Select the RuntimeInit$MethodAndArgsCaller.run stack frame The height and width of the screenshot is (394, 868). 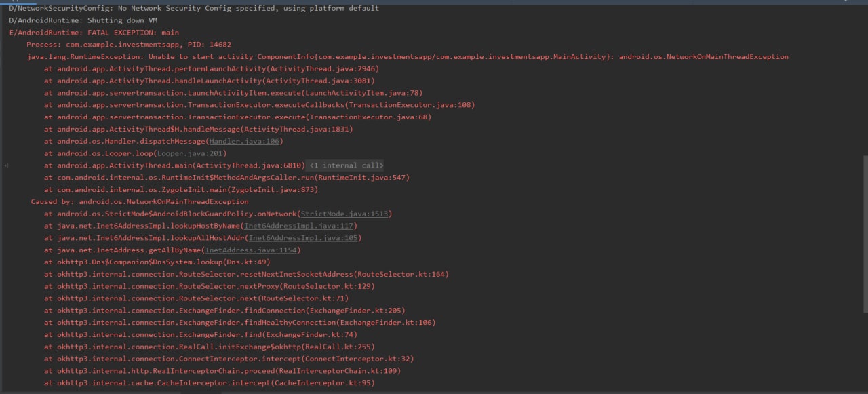(227, 178)
